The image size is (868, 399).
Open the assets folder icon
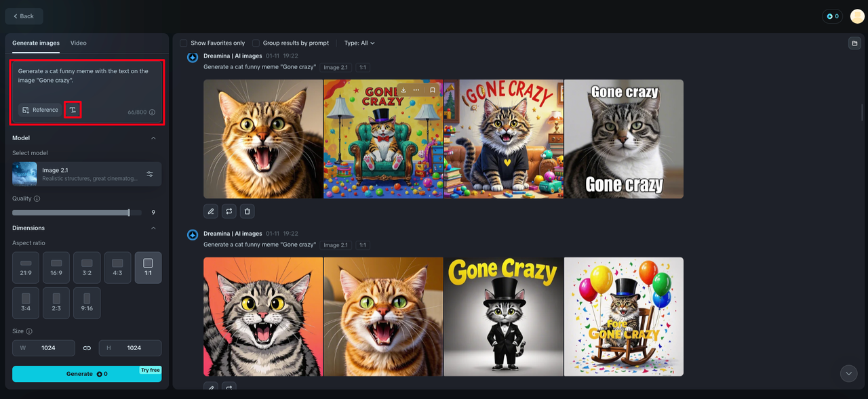[x=854, y=43]
